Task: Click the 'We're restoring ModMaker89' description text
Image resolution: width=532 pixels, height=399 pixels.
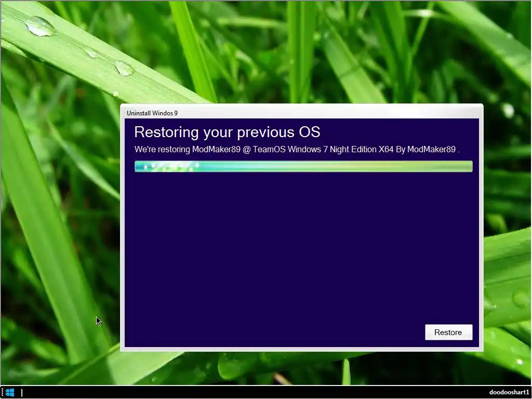Action: pos(297,149)
